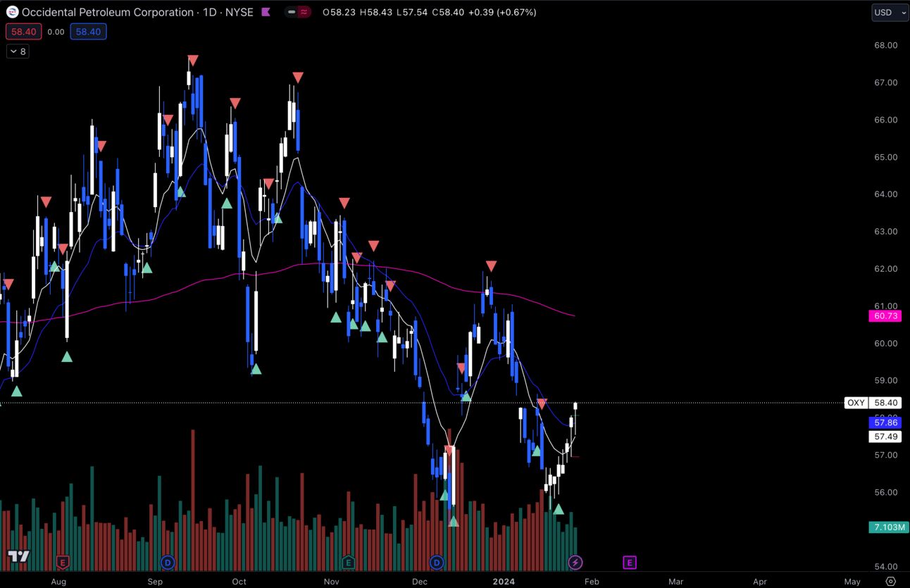This screenshot has height=588, width=910.
Task: Click the 59.00 price axis label
Action: point(885,380)
